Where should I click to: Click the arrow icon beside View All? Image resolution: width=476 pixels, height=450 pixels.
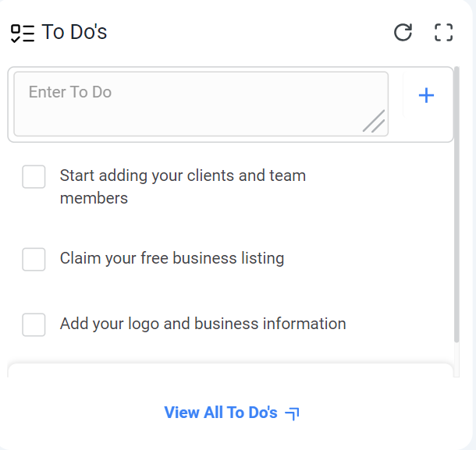click(x=293, y=413)
